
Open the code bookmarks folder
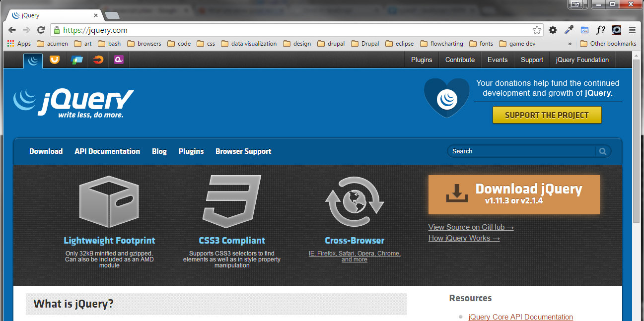[x=179, y=44]
